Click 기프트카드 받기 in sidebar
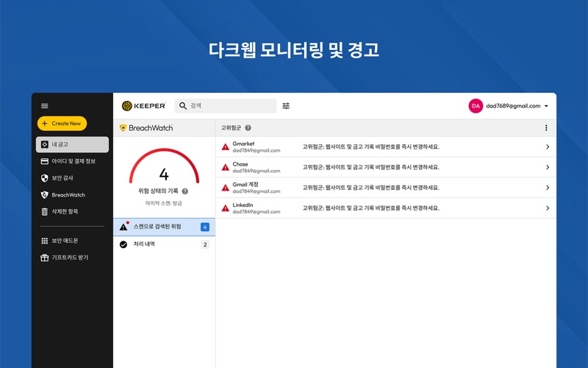Screen dimensions: 588x368 coord(72,258)
